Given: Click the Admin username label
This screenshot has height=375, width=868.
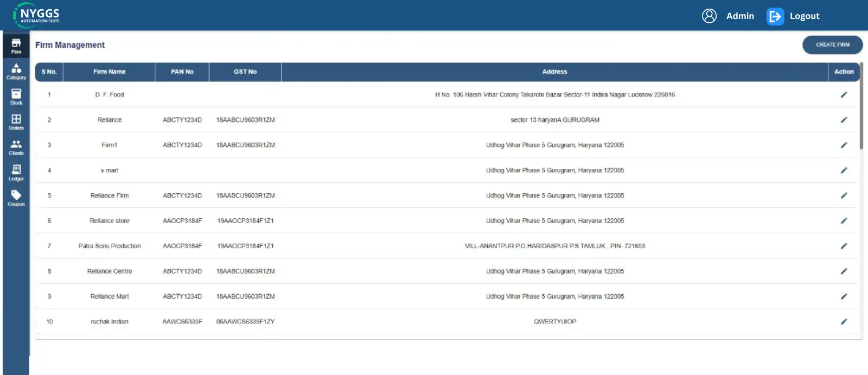Looking at the screenshot, I should click(x=740, y=16).
